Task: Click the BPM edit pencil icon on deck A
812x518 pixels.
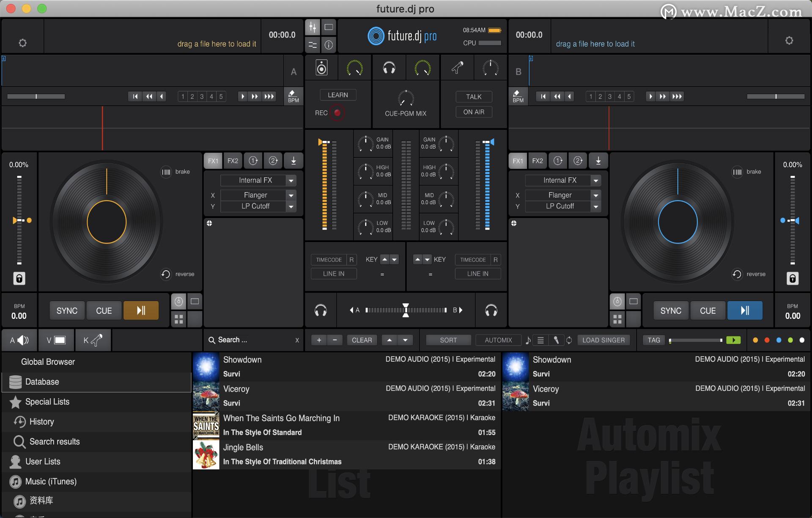Action: [x=294, y=95]
